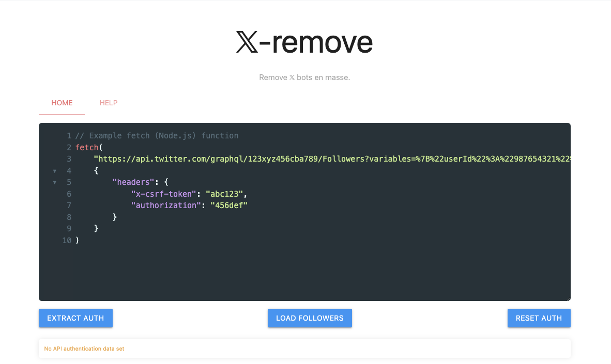Click the "authorization" key on line 7
This screenshot has height=364, width=611.
pyautogui.click(x=166, y=205)
